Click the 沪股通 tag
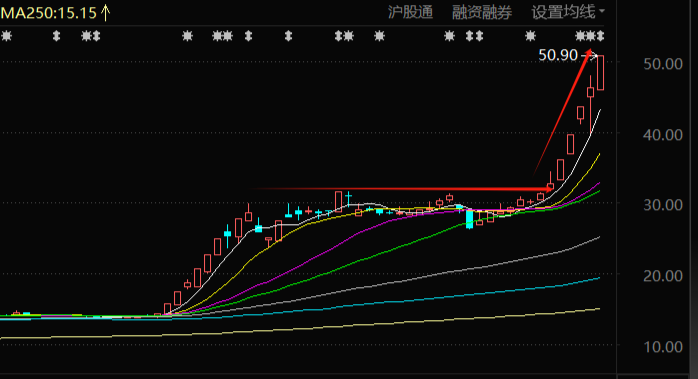 pos(410,12)
